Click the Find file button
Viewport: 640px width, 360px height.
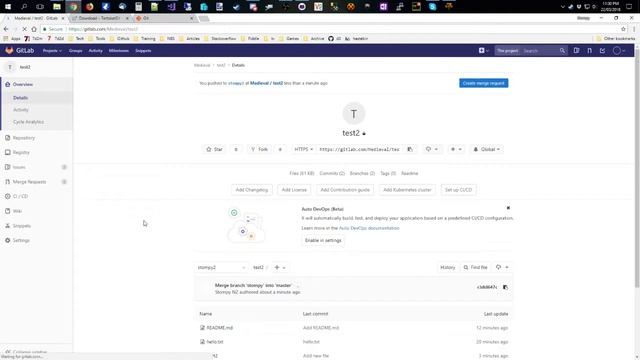[476, 267]
